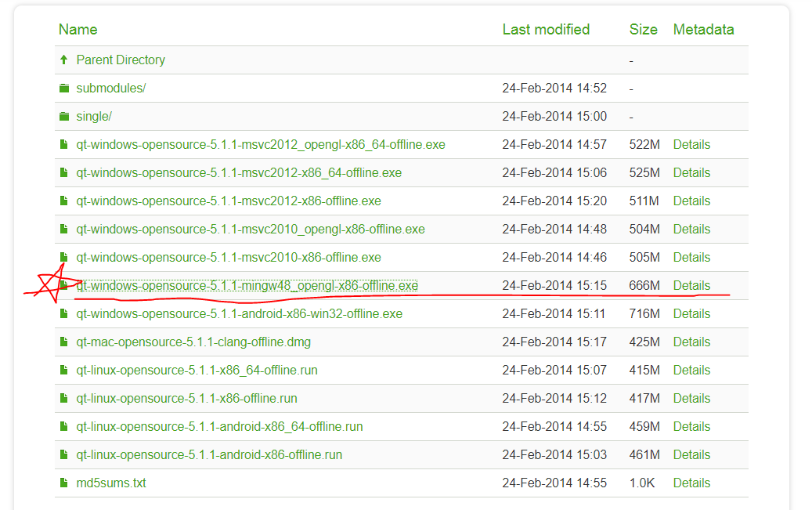Go to Parent Directory link
812x510 pixels.
click(121, 60)
